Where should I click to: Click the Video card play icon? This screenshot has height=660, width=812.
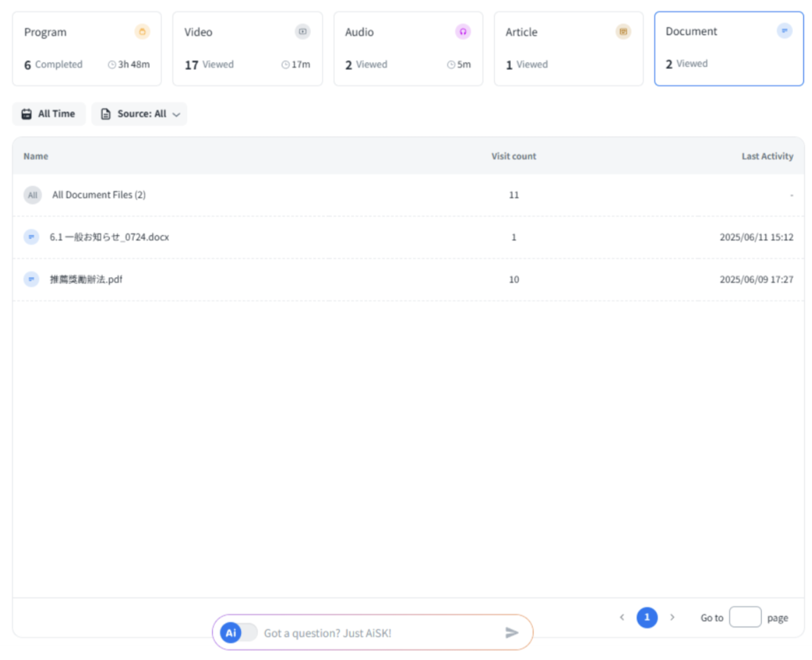coord(302,32)
